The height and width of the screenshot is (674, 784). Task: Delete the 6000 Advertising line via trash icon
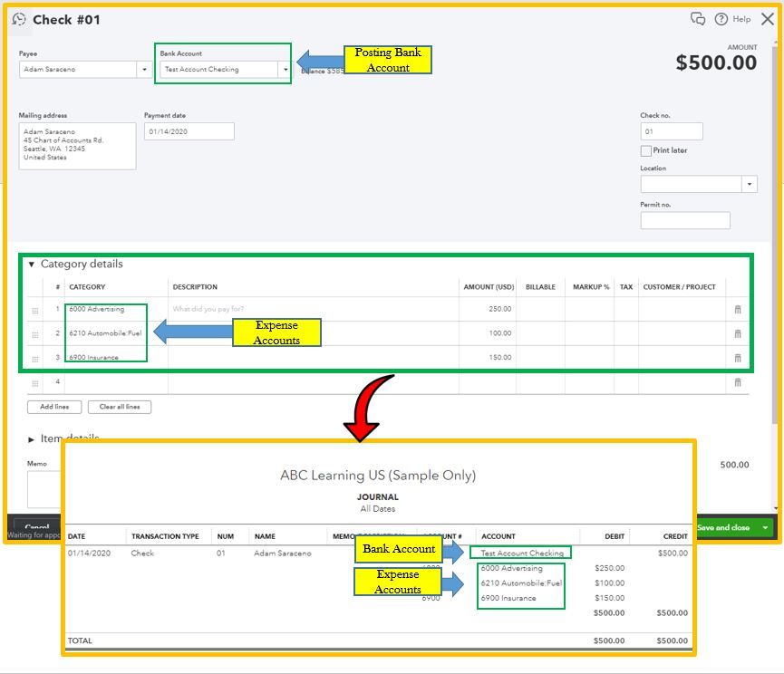click(x=738, y=309)
